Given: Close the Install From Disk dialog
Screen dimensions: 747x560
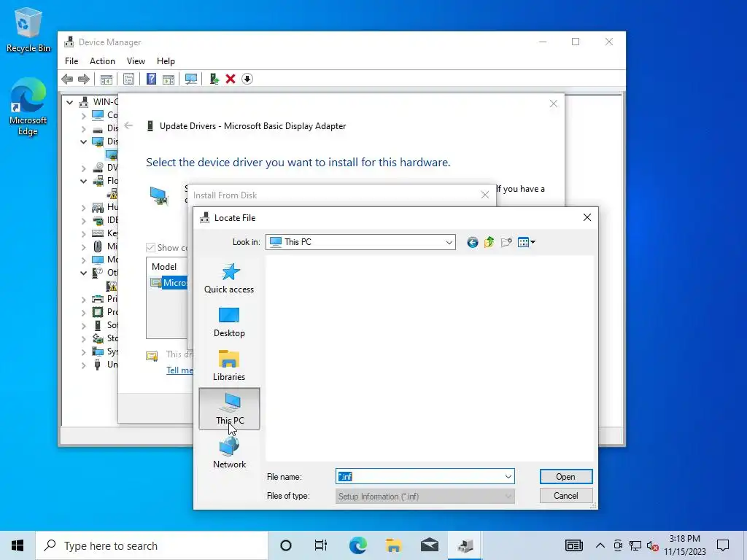Looking at the screenshot, I should [x=485, y=195].
